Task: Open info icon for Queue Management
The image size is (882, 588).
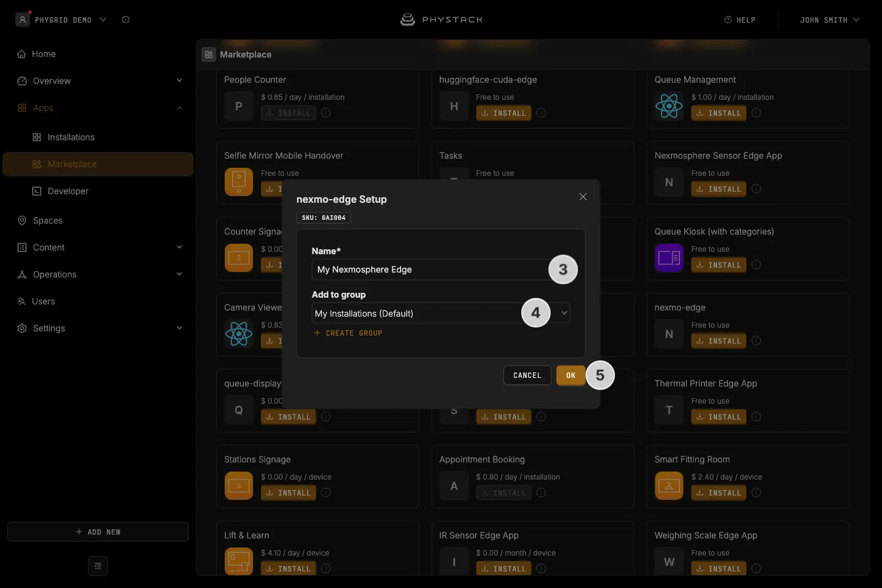Action: 756,113
